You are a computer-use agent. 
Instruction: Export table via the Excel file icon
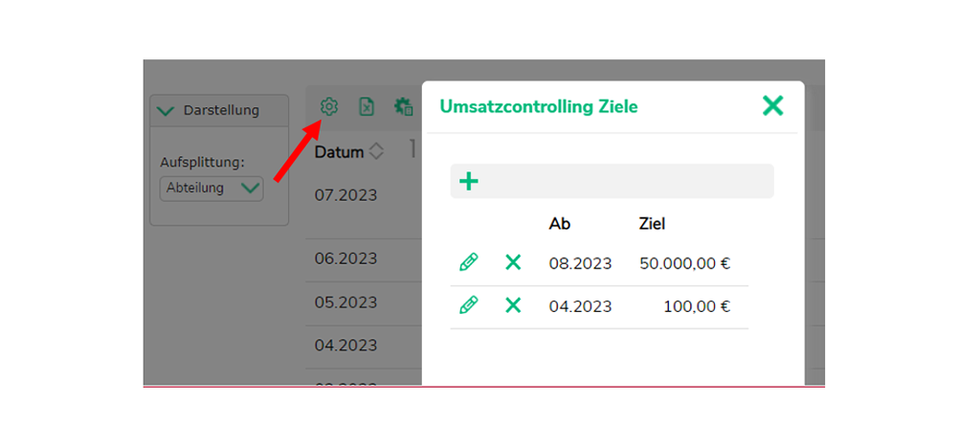pyautogui.click(x=367, y=107)
